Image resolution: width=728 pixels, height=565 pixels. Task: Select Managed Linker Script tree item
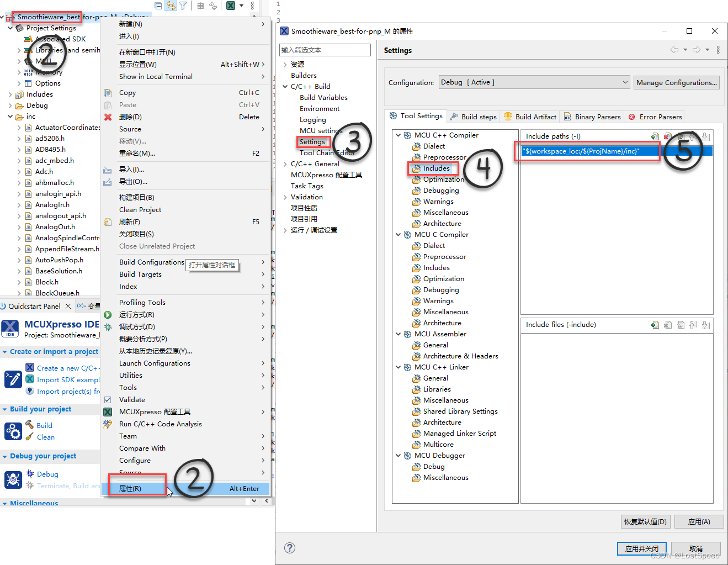tap(459, 434)
